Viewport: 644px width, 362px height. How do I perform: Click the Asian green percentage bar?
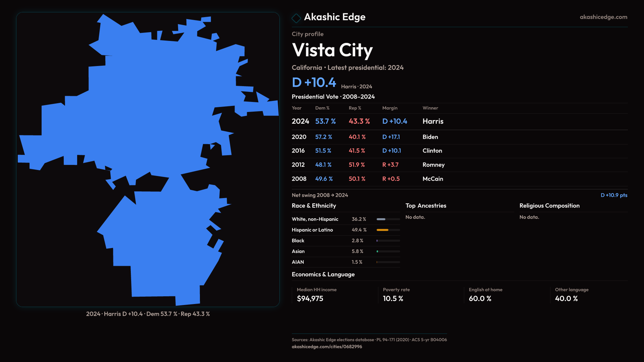378,251
